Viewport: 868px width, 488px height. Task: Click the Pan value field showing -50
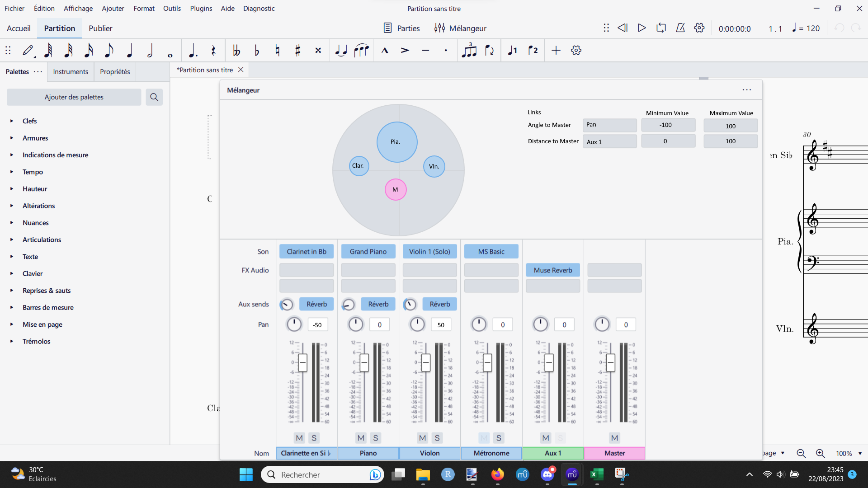click(318, 324)
